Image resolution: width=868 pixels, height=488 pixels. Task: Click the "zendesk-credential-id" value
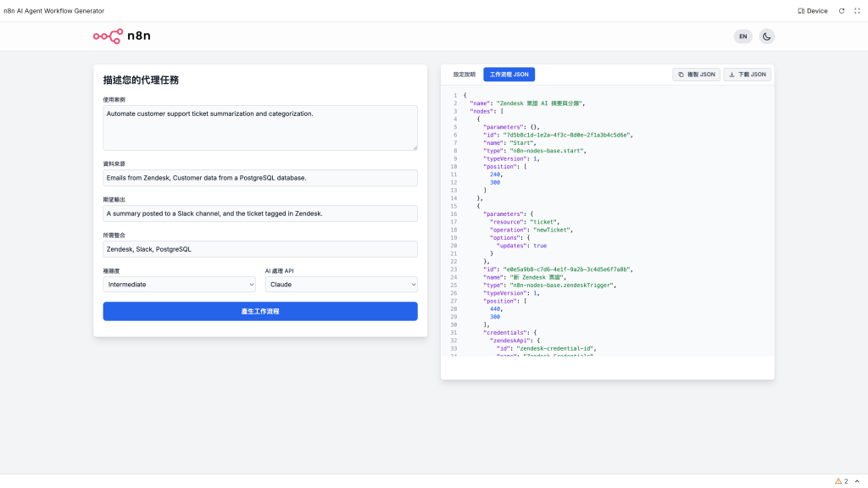click(556, 348)
